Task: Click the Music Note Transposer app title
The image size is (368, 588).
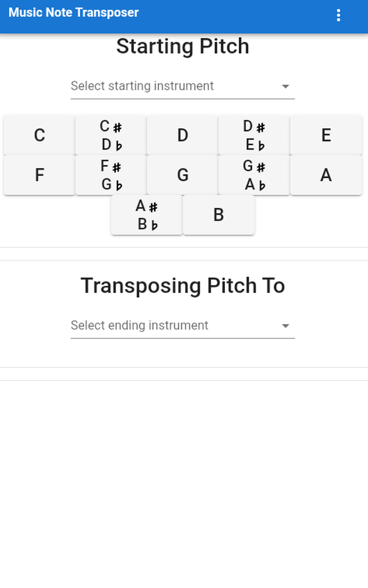Action: pyautogui.click(x=74, y=12)
